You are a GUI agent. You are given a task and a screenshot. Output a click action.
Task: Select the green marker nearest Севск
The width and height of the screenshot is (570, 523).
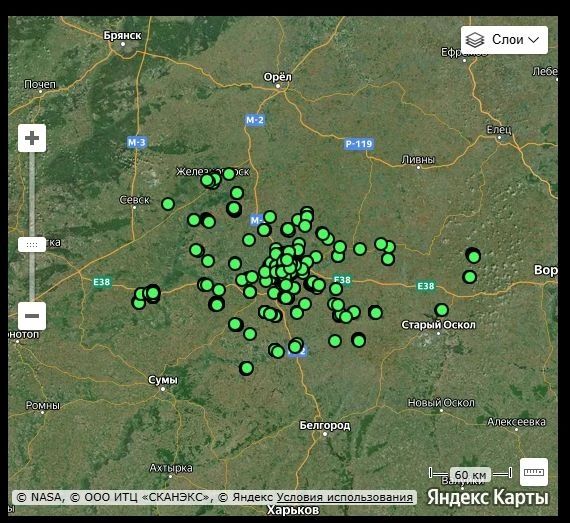168,204
